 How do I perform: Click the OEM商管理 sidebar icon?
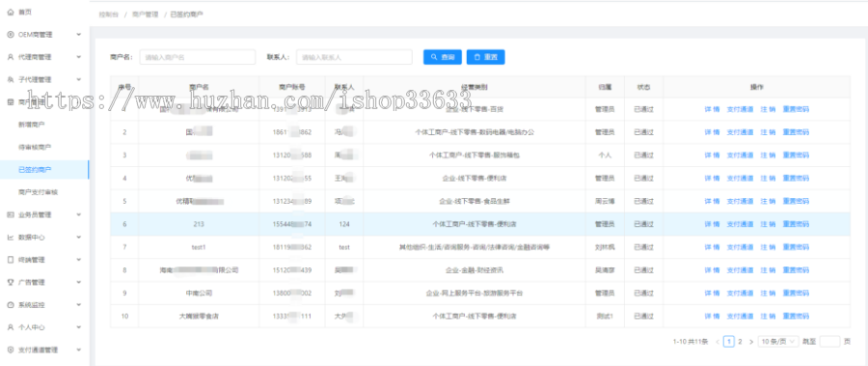tap(11, 35)
